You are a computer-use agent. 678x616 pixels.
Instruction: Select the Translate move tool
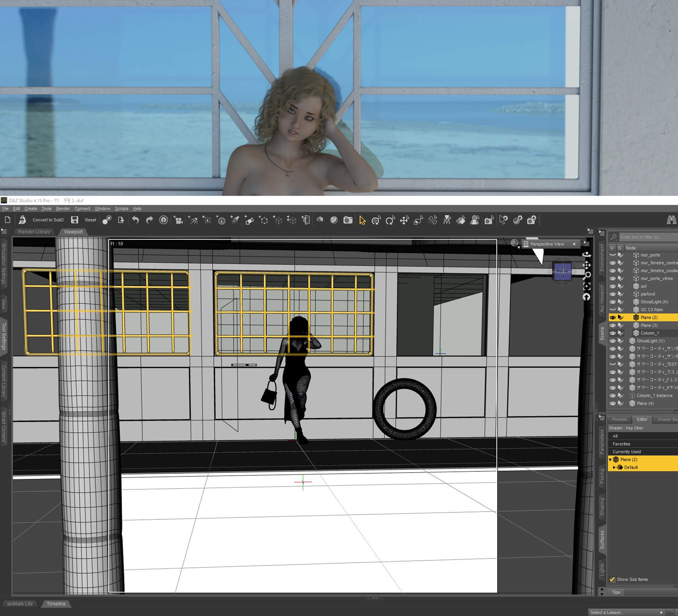[404, 220]
